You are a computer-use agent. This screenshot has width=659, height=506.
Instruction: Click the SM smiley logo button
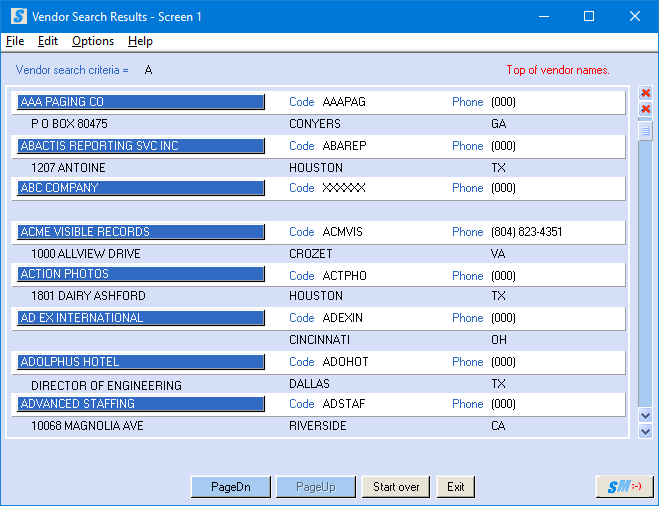(x=625, y=487)
